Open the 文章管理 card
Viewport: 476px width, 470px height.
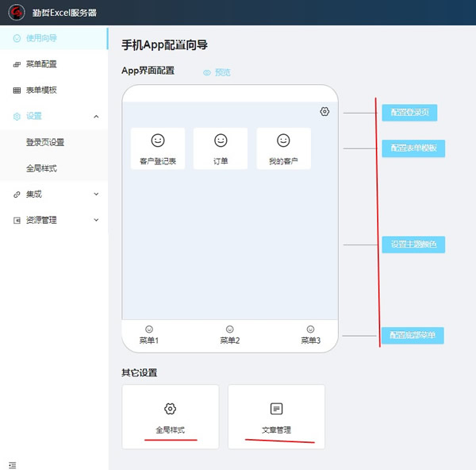tap(276, 417)
